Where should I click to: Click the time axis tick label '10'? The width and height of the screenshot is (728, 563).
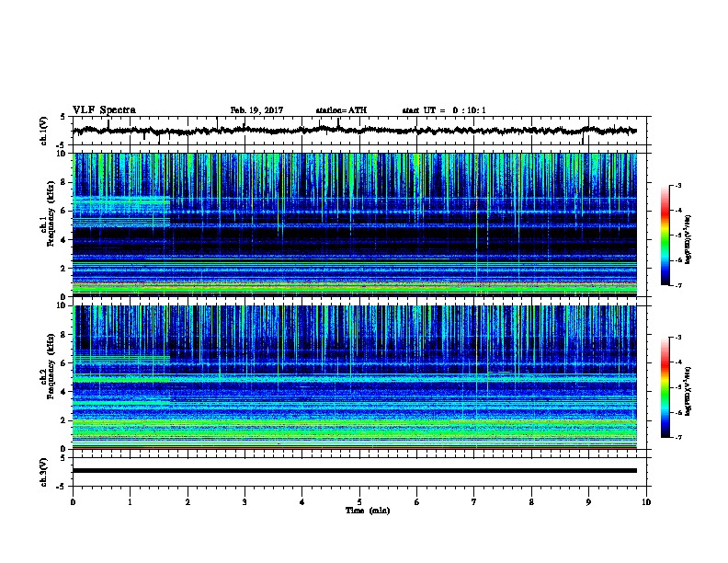pyautogui.click(x=646, y=501)
